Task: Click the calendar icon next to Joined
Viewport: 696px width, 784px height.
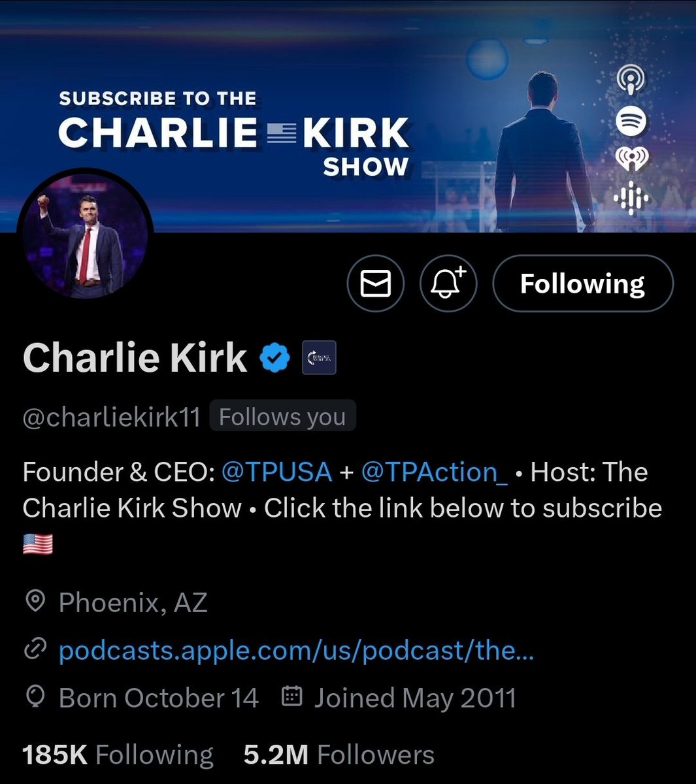Action: tap(291, 696)
